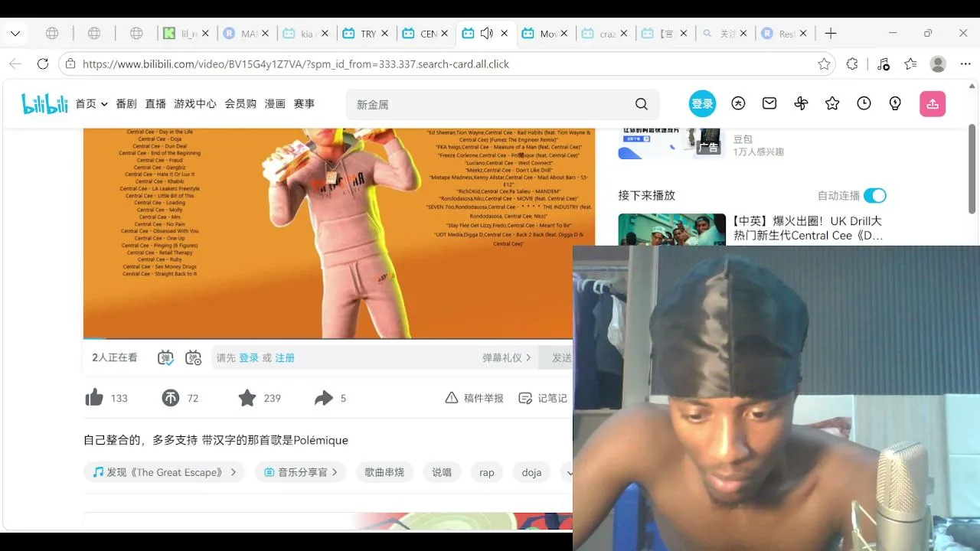The image size is (980, 551).
Task: Open the browser media control icon
Action: pos(883,64)
